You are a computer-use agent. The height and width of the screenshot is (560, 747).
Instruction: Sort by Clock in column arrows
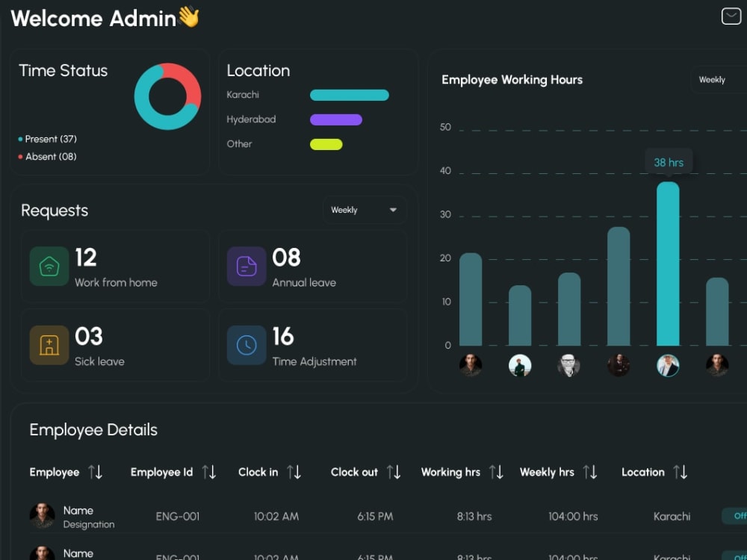pos(294,472)
